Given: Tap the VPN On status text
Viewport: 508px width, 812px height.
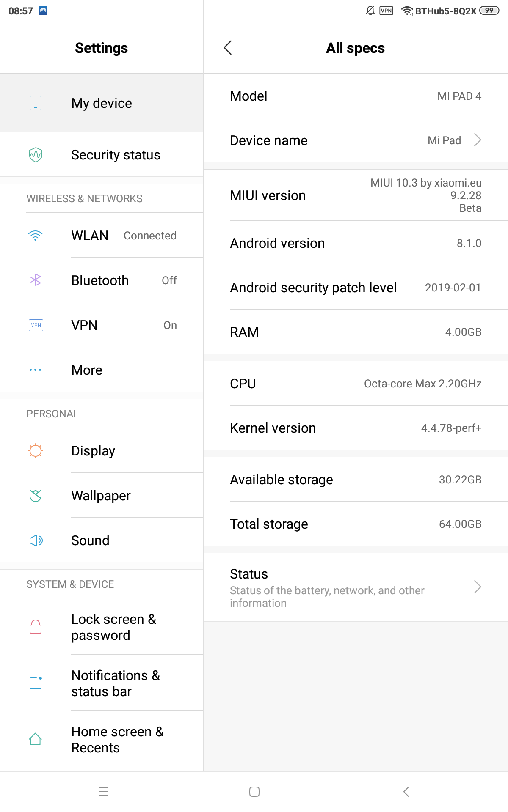Looking at the screenshot, I should coord(170,325).
